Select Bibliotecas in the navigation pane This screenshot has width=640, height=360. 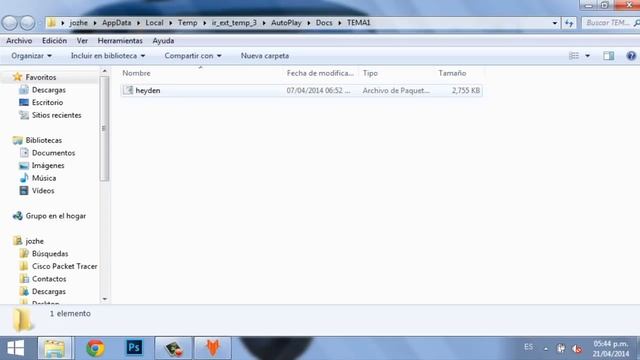point(44,140)
